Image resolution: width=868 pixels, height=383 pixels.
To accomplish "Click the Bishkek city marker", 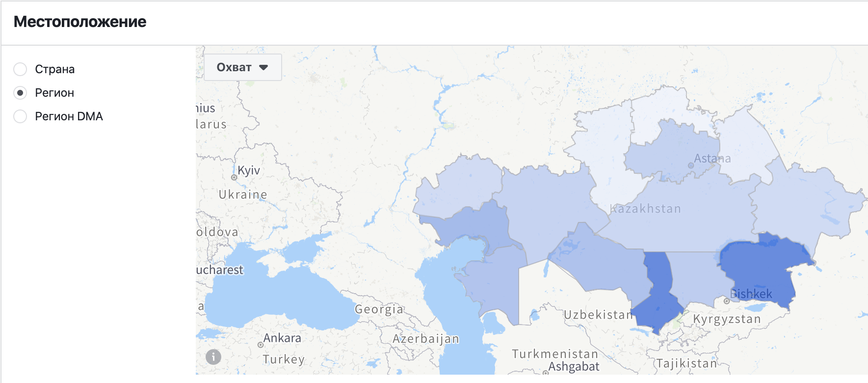I will click(727, 301).
